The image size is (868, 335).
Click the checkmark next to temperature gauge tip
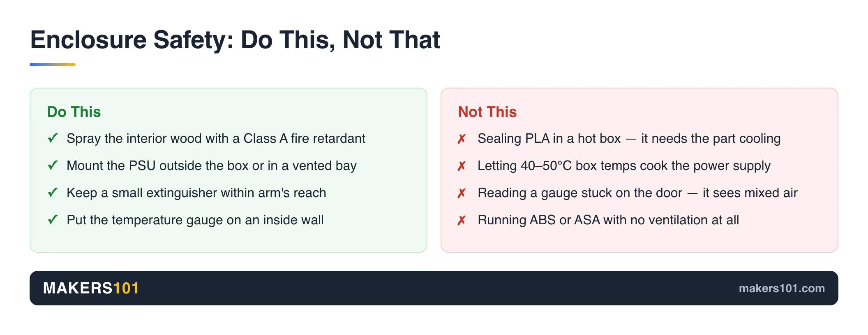tap(53, 220)
